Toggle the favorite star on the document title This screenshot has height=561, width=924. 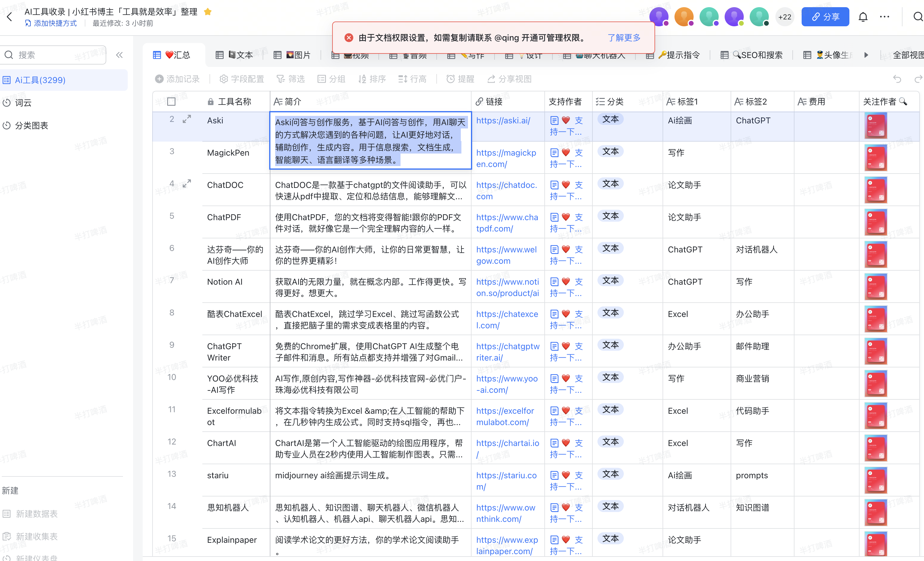click(x=207, y=12)
